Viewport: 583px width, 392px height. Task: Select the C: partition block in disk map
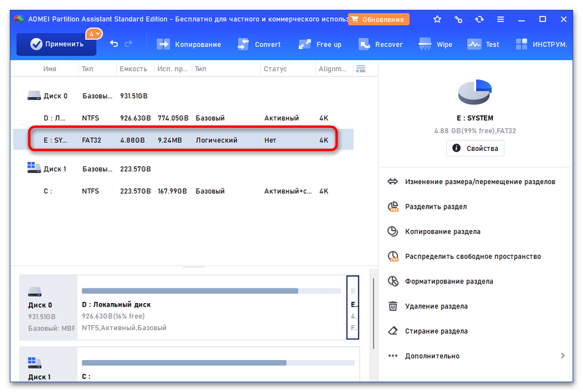point(218,364)
